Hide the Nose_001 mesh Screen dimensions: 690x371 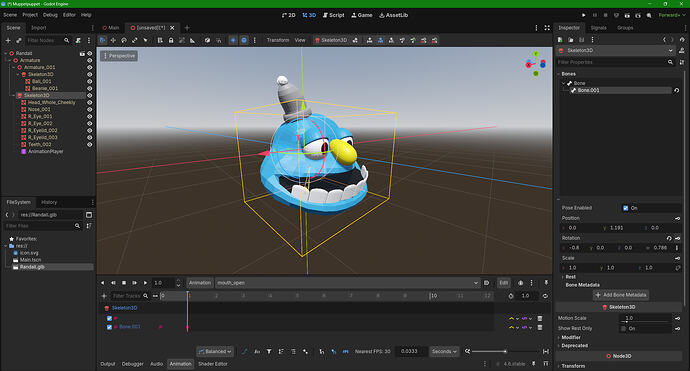[x=89, y=110]
